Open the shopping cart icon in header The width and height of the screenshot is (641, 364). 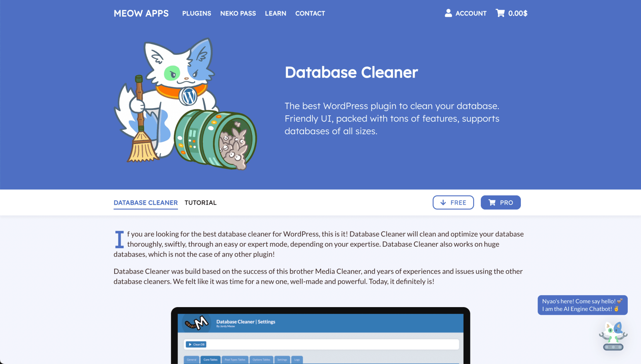[x=500, y=13]
